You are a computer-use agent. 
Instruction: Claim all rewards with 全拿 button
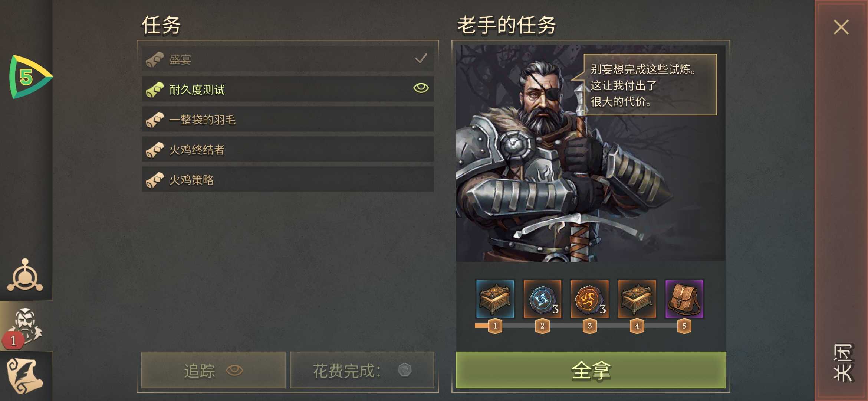pyautogui.click(x=591, y=370)
